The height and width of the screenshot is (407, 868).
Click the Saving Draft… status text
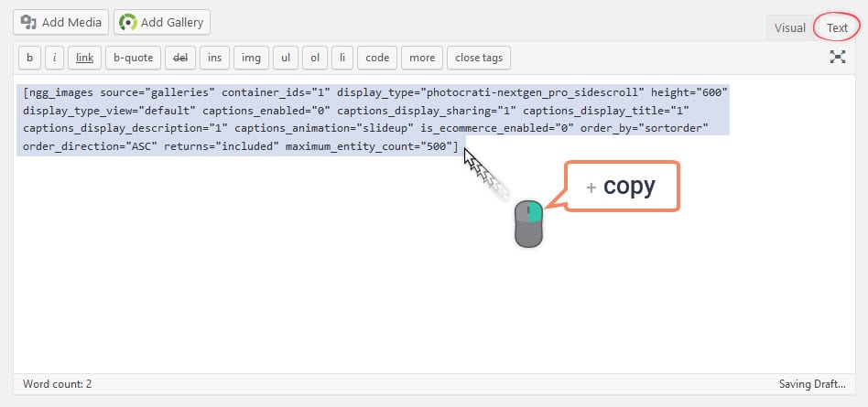(x=812, y=384)
